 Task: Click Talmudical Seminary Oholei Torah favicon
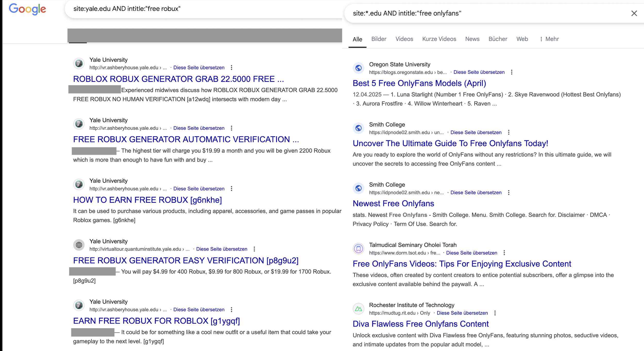[x=358, y=249]
